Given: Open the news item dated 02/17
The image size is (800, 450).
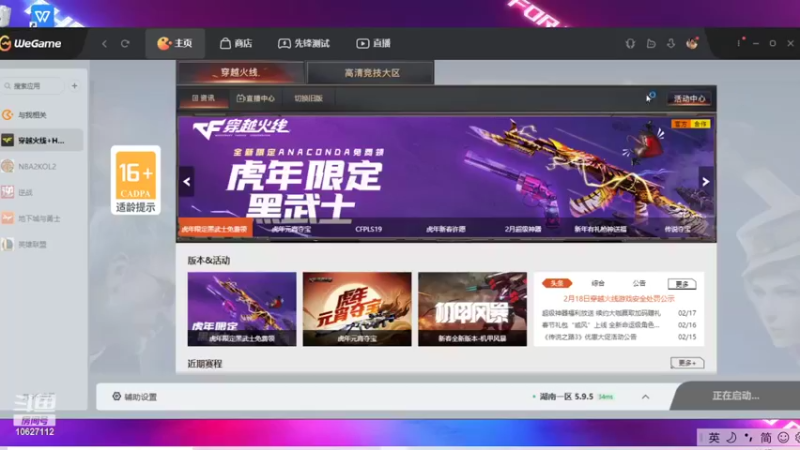Looking at the screenshot, I should pos(618,313).
